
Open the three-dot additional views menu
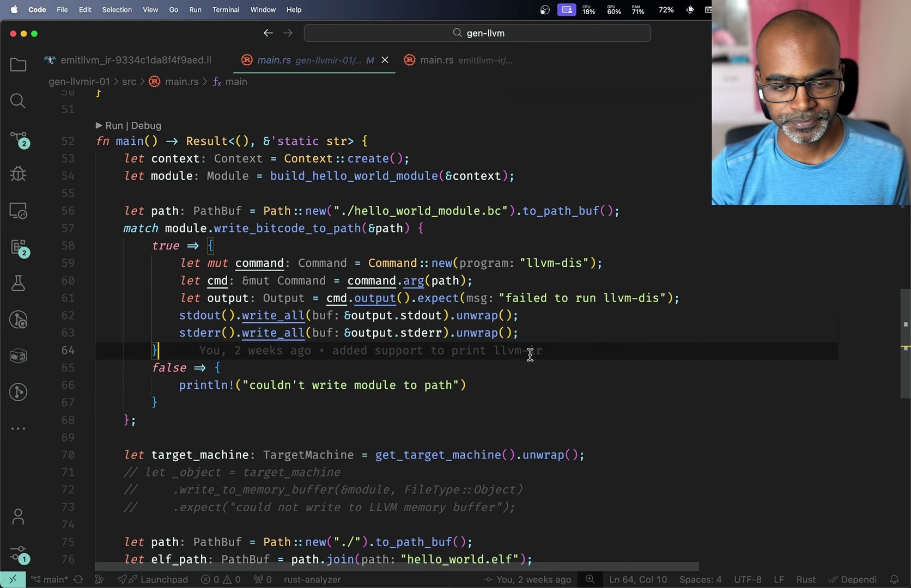[18, 428]
